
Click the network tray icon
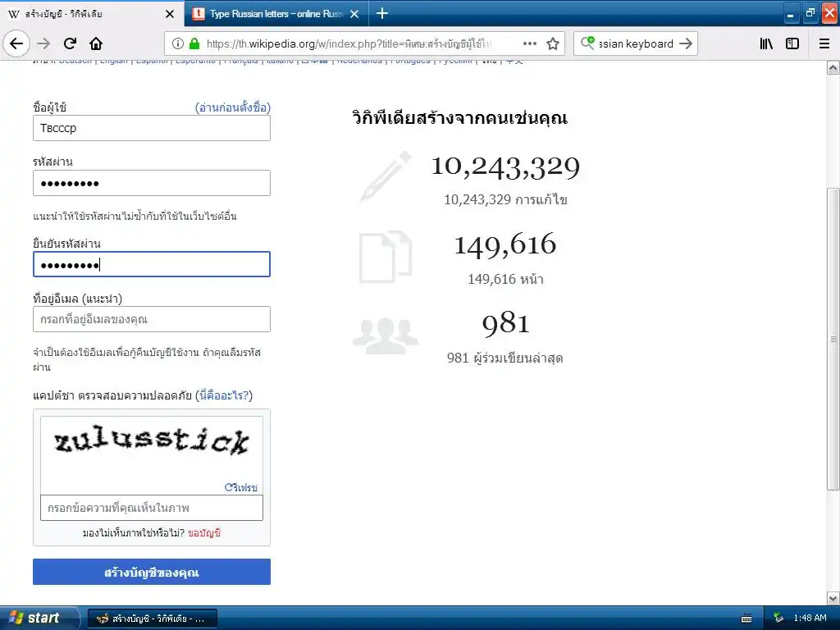pyautogui.click(x=778, y=619)
